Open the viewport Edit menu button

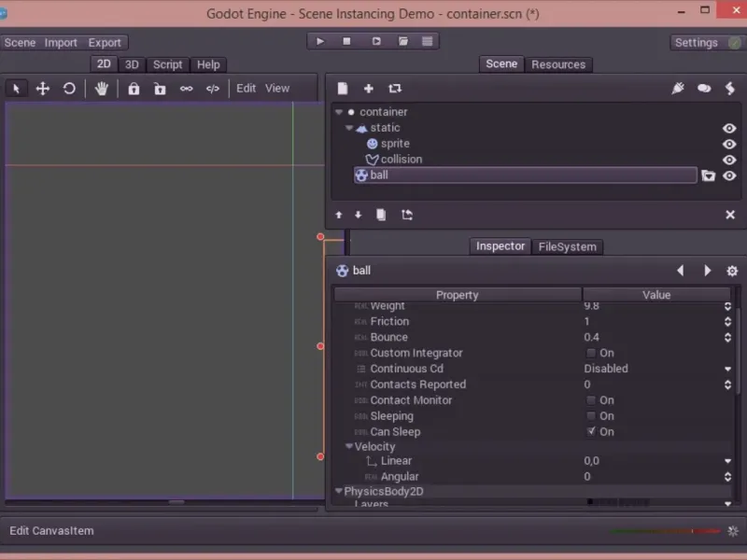pyautogui.click(x=246, y=88)
